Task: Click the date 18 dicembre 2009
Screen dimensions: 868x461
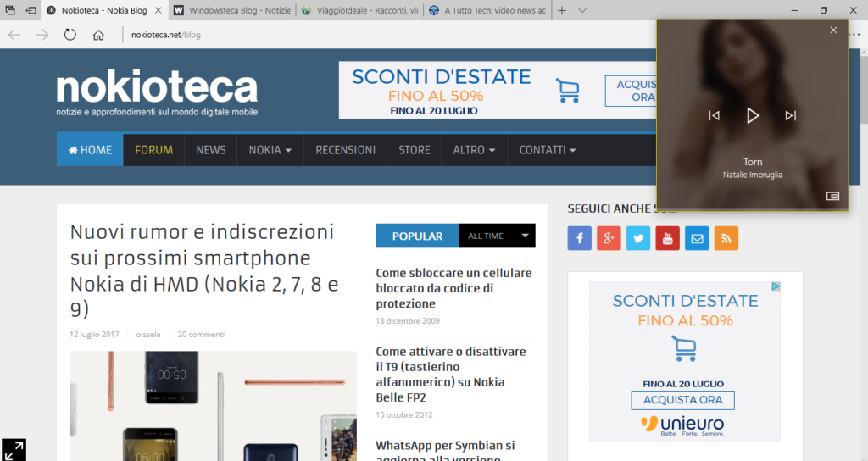Action: tap(408, 321)
